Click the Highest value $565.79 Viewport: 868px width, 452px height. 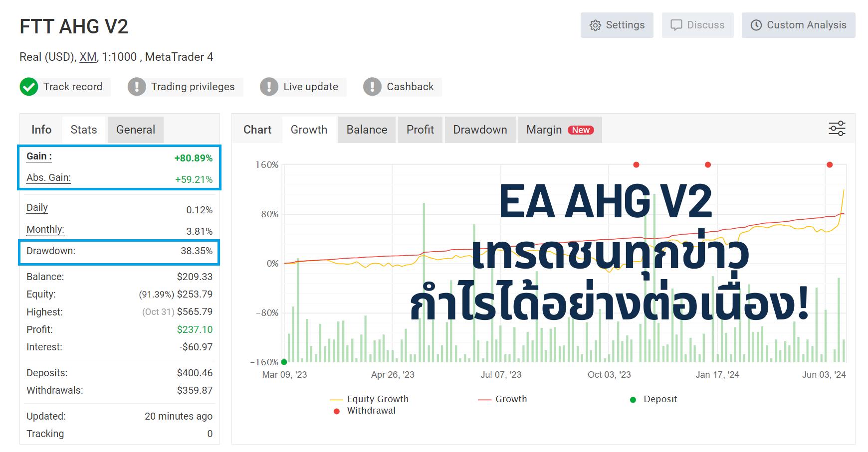(195, 312)
